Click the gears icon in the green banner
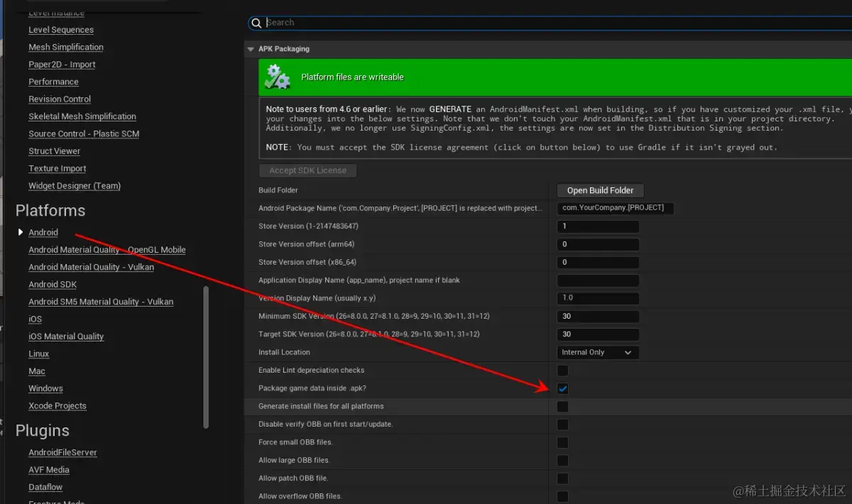This screenshot has width=852, height=504. 278,77
